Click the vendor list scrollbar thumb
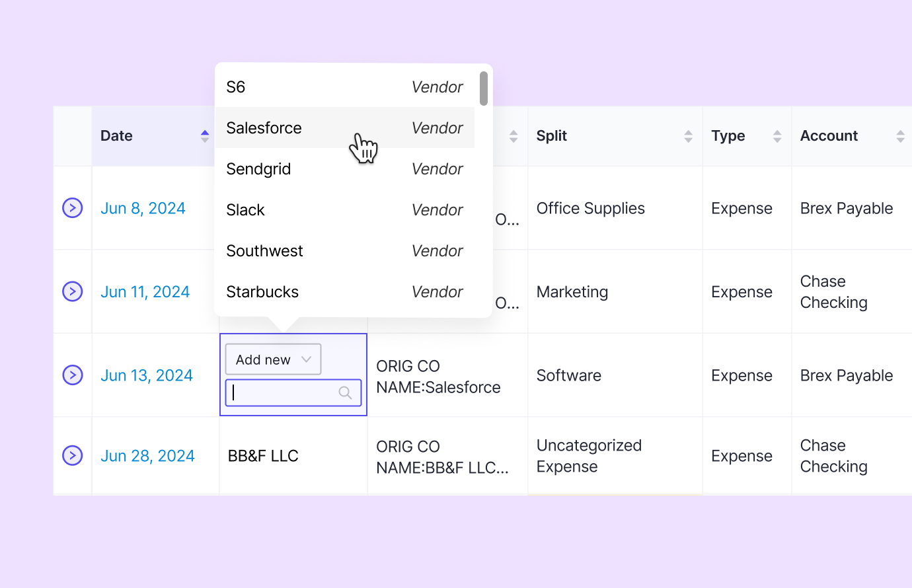This screenshot has width=912, height=588. pyautogui.click(x=484, y=89)
